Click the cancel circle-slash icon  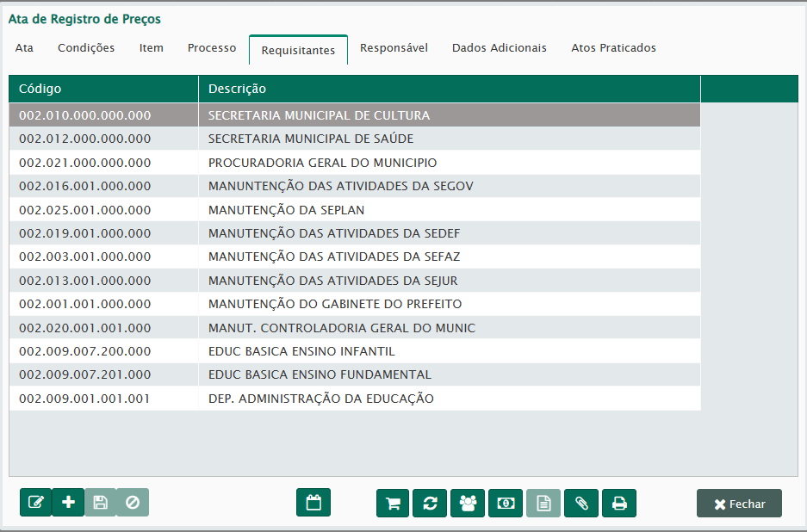133,503
